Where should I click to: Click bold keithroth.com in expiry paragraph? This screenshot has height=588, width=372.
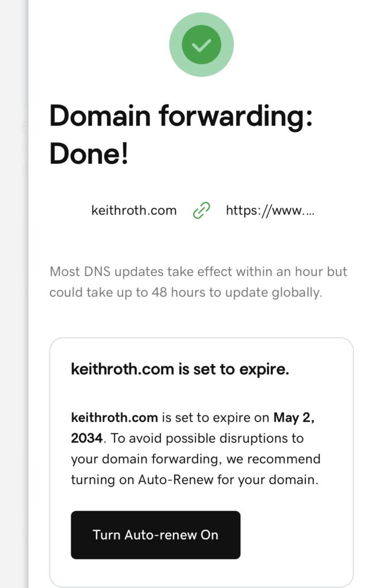[x=114, y=417]
